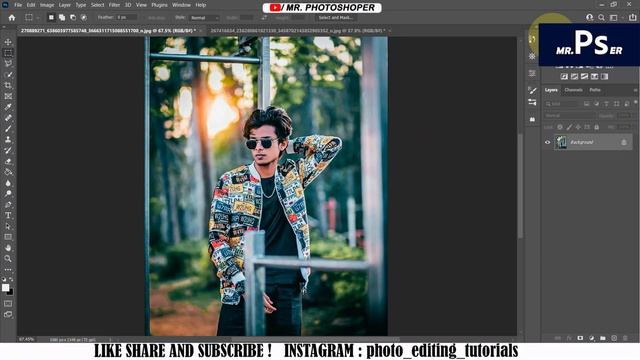640x360 pixels.
Task: Switch to the Channels tab
Action: coord(573,90)
